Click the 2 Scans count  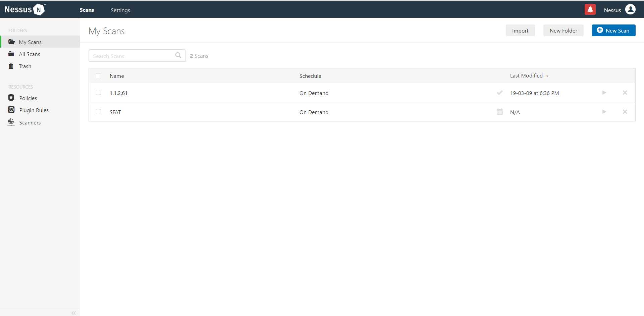pyautogui.click(x=199, y=56)
